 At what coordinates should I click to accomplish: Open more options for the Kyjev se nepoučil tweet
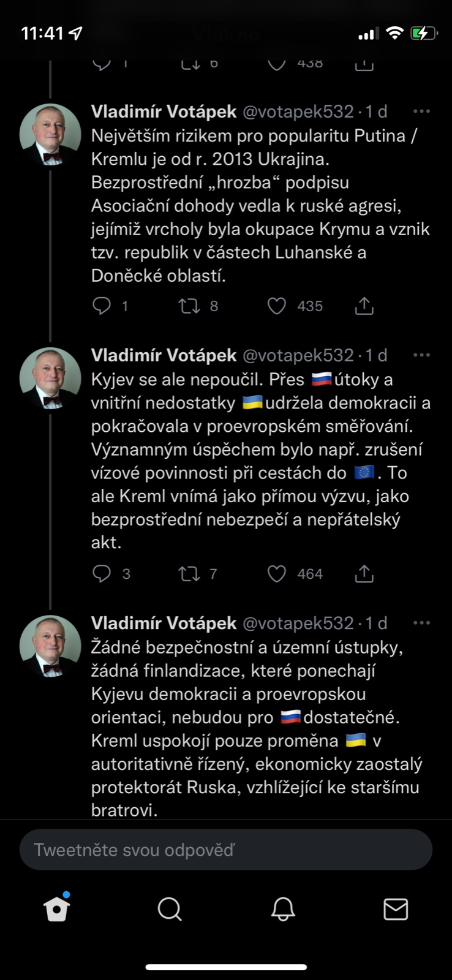pos(421,355)
